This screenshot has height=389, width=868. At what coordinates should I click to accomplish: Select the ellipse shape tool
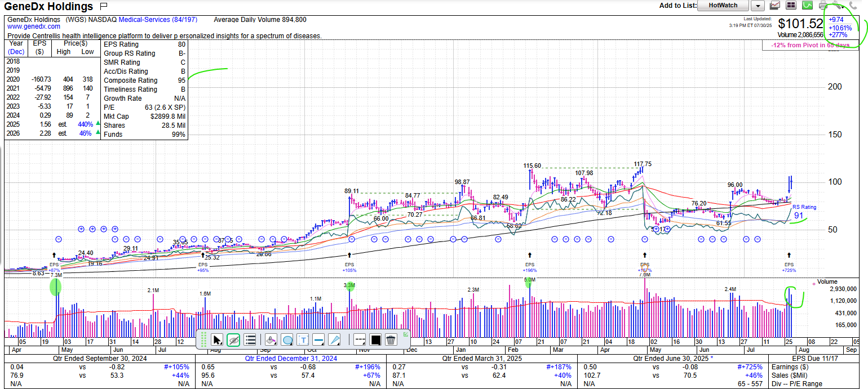pos(287,339)
